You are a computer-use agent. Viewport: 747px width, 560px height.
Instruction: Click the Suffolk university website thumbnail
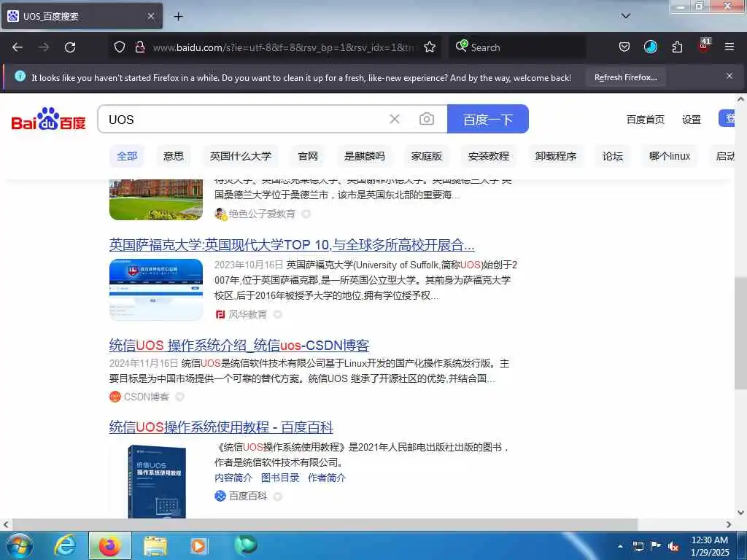pos(156,289)
